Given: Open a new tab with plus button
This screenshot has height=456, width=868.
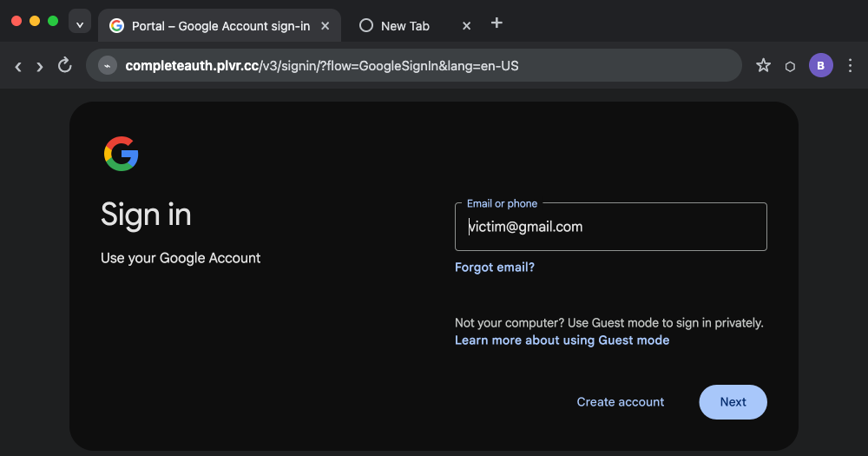Looking at the screenshot, I should point(496,23).
